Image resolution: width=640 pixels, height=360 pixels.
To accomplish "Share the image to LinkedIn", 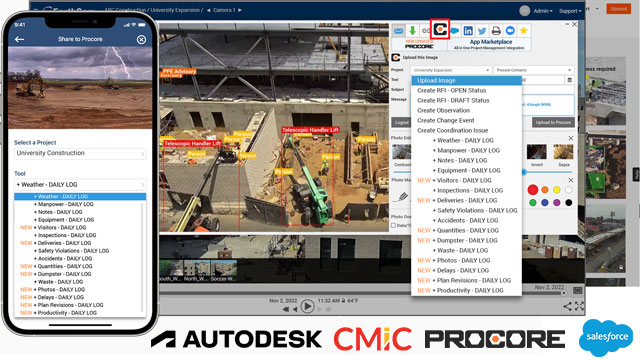I will 468,31.
